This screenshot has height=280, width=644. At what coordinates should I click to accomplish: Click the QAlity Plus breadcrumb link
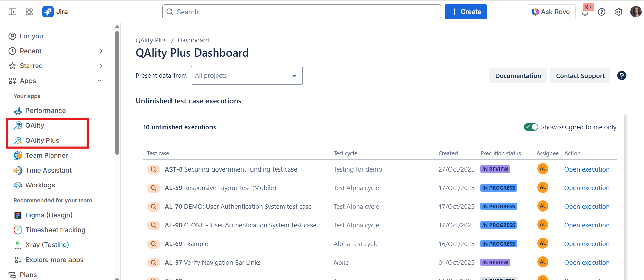coord(151,40)
